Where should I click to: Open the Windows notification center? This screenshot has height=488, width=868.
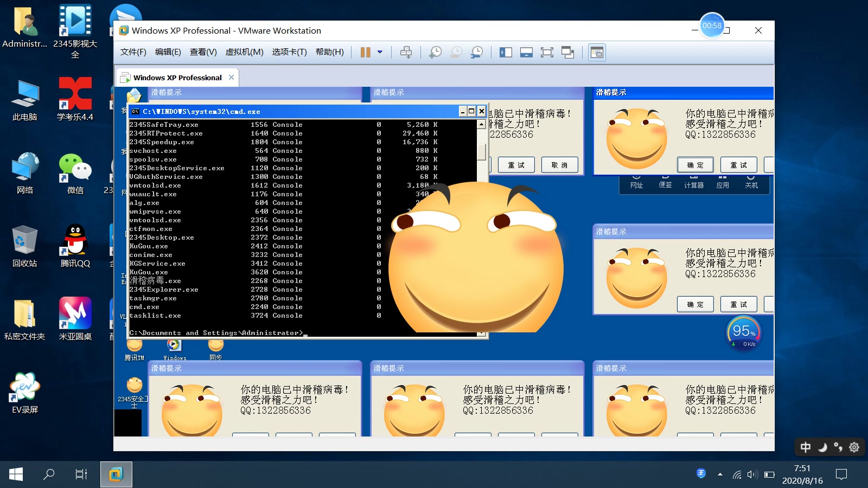pyautogui.click(x=841, y=474)
